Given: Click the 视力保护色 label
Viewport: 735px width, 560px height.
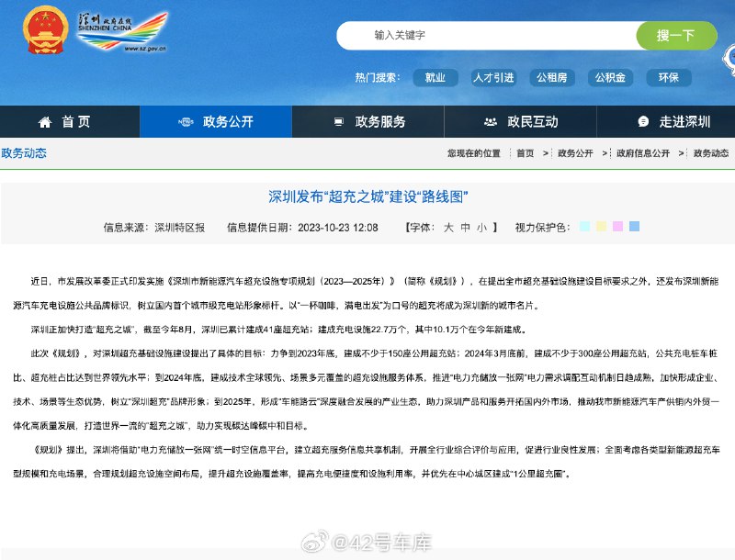Looking at the screenshot, I should (542, 228).
